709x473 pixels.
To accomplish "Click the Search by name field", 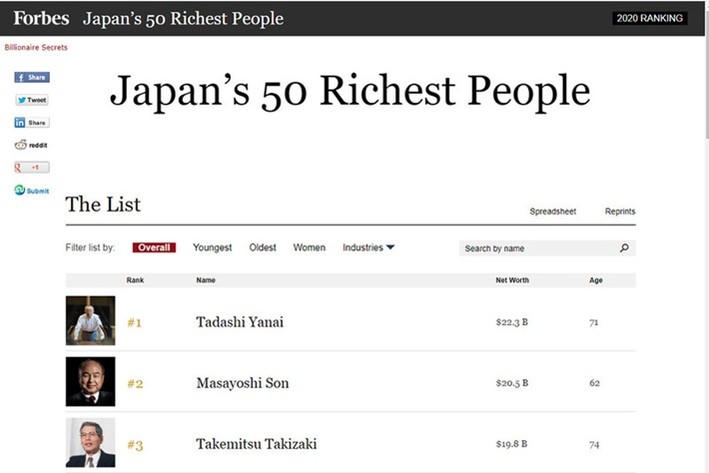I will 538,248.
